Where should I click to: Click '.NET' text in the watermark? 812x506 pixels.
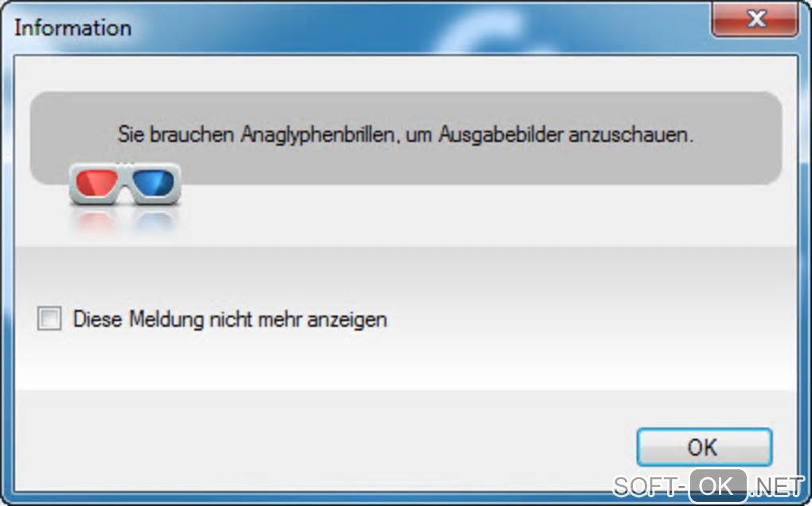click(778, 488)
